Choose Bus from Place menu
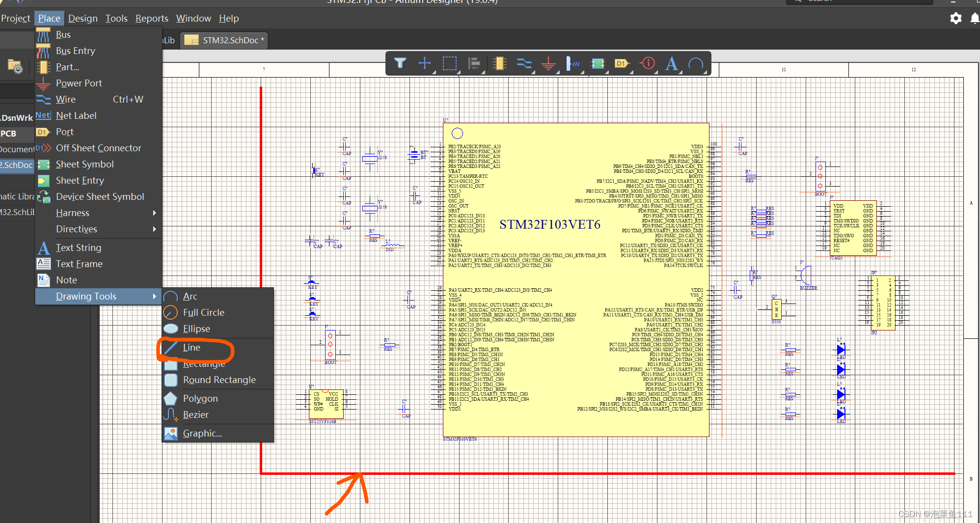 pyautogui.click(x=99, y=34)
